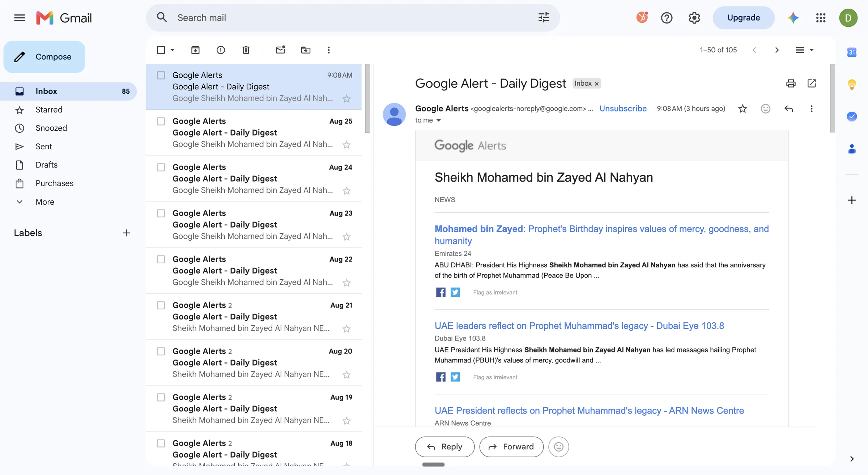Open Google Tasks side panel
The image size is (868, 475).
[x=852, y=116]
